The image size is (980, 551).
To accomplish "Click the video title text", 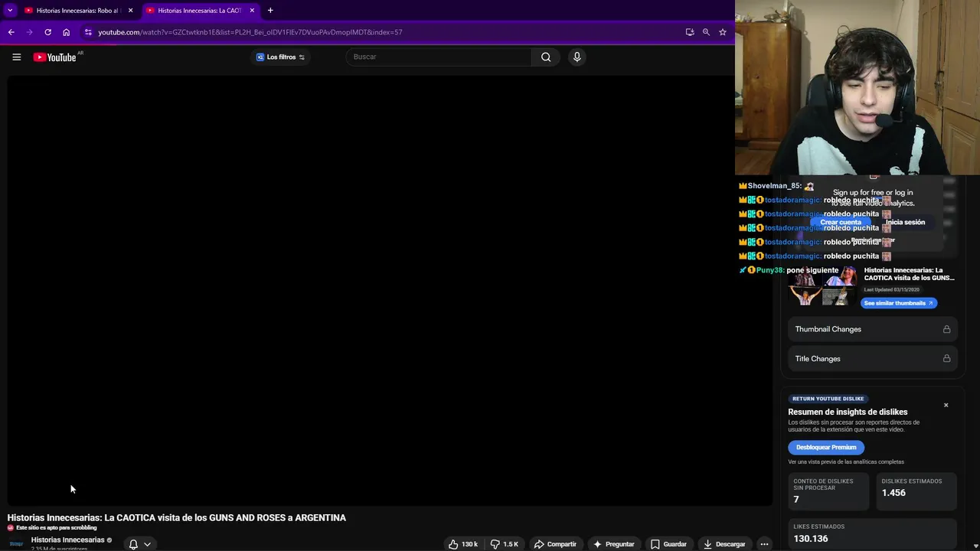I will [177, 518].
